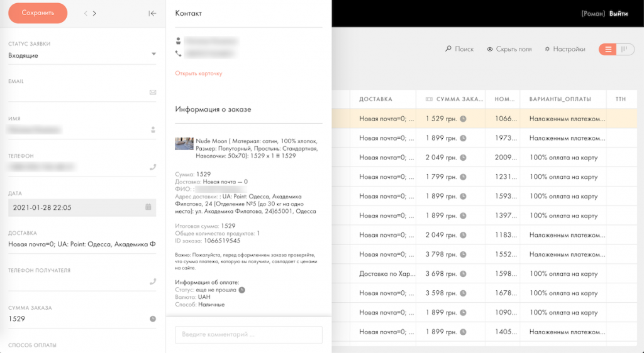The width and height of the screenshot is (644, 353).
Task: Open calendar picker in Дата field
Action: (148, 207)
